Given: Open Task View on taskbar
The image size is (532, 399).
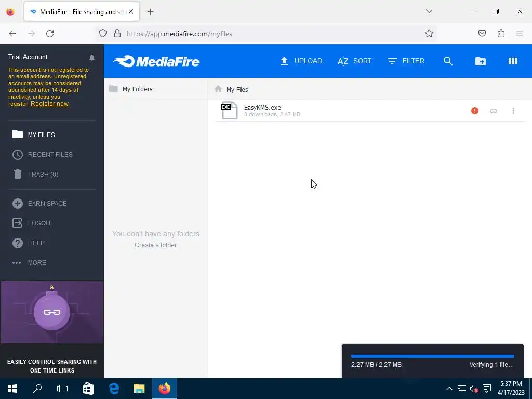Looking at the screenshot, I should tap(62, 389).
